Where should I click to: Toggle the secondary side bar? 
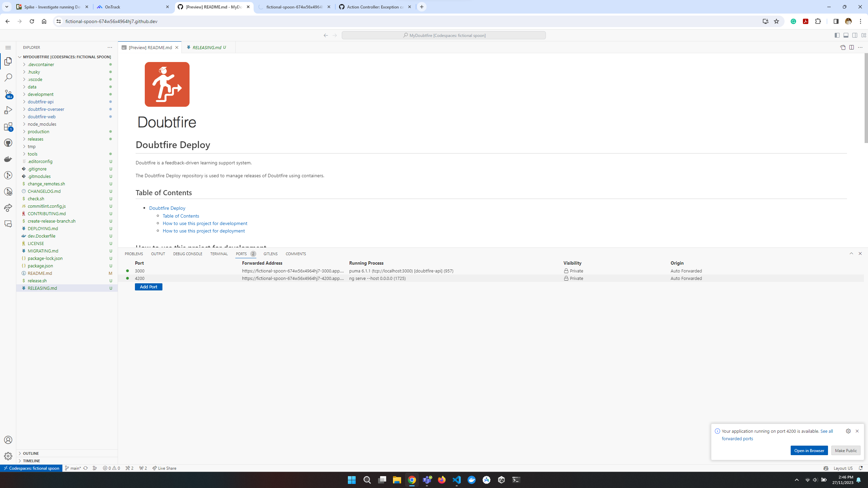point(855,35)
